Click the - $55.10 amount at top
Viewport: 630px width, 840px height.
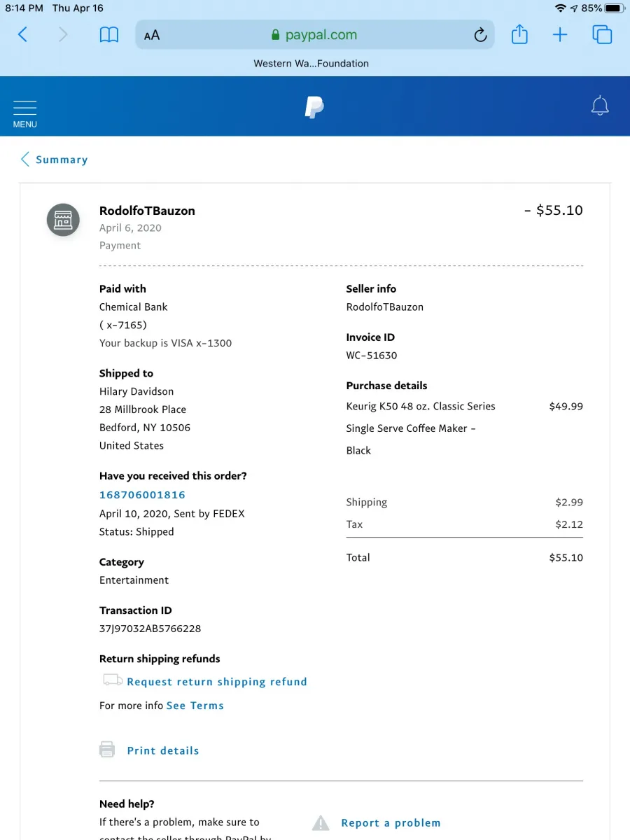[553, 210]
